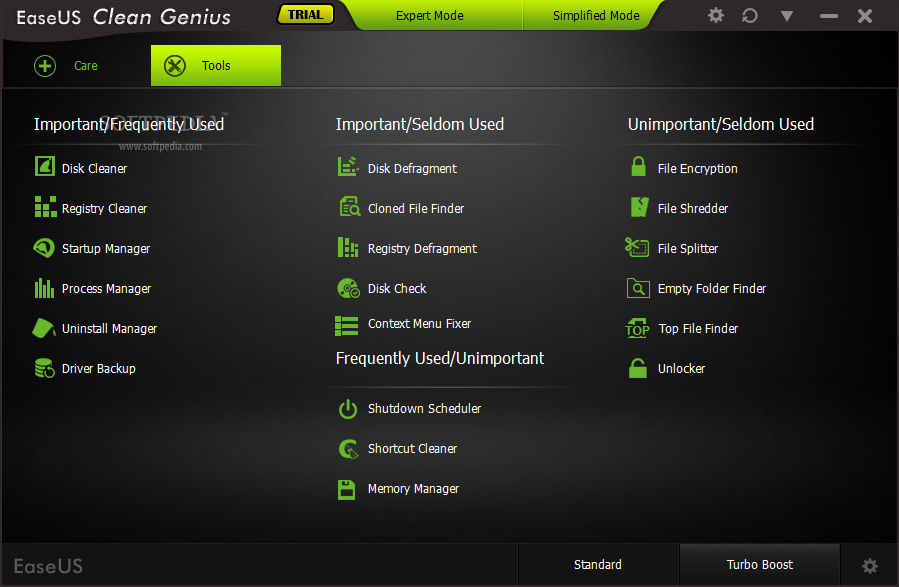Launch Startup Manager via its icon
This screenshot has width=899, height=587.
44,248
